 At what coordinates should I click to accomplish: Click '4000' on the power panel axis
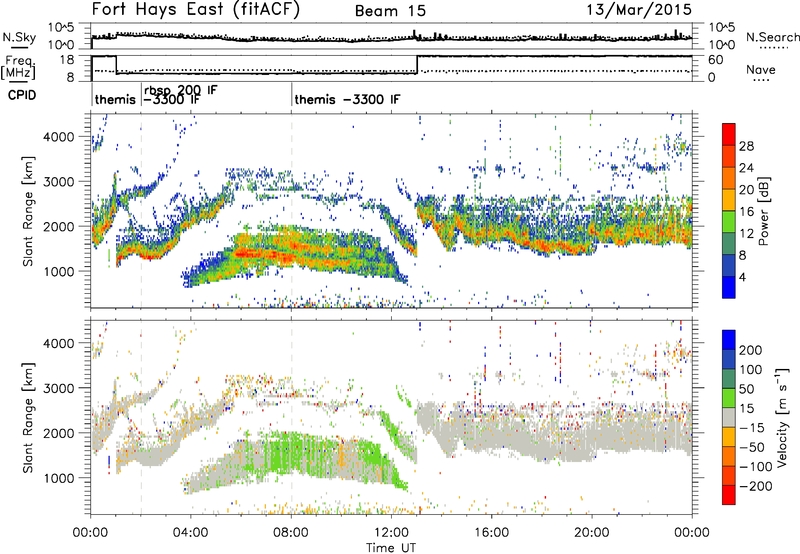[59, 137]
